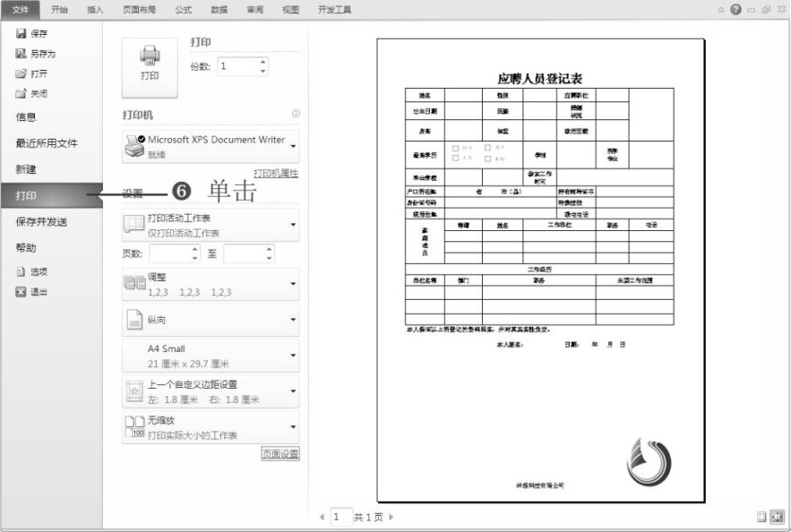Open the Microsoft XPS Document Writer printer dropdown
The width and height of the screenshot is (791, 532).
[x=211, y=145]
